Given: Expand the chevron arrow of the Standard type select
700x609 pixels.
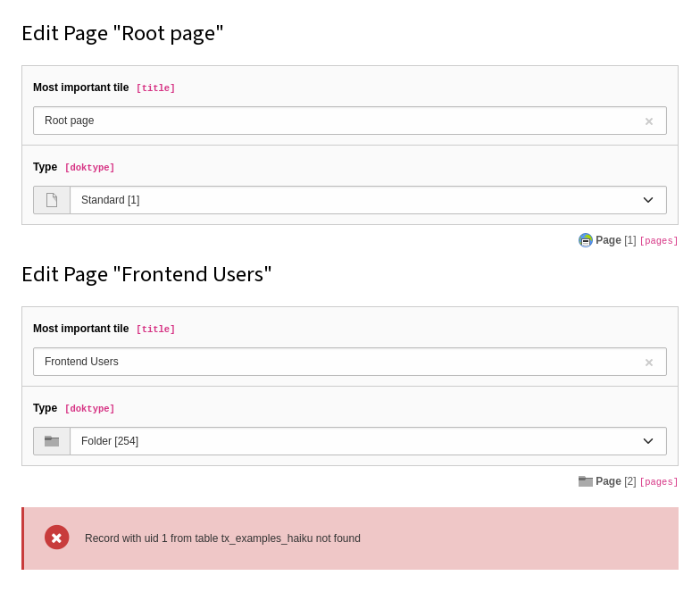Looking at the screenshot, I should pyautogui.click(x=648, y=200).
